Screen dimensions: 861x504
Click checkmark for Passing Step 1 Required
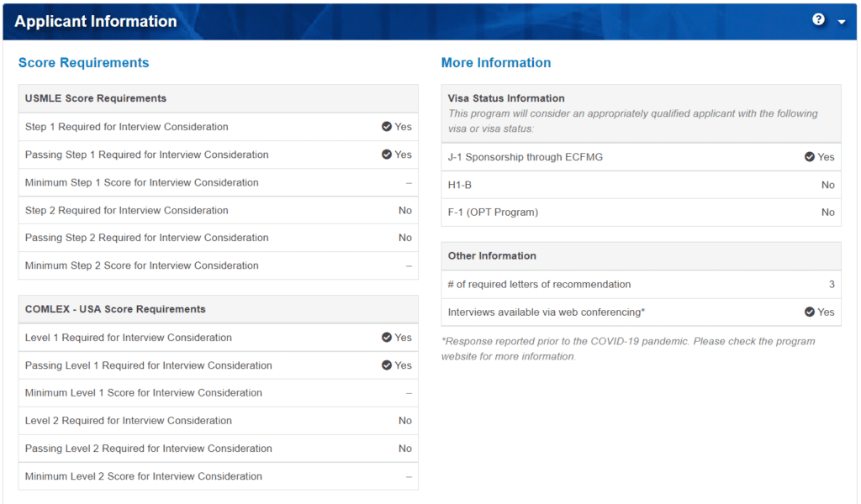[x=387, y=155]
